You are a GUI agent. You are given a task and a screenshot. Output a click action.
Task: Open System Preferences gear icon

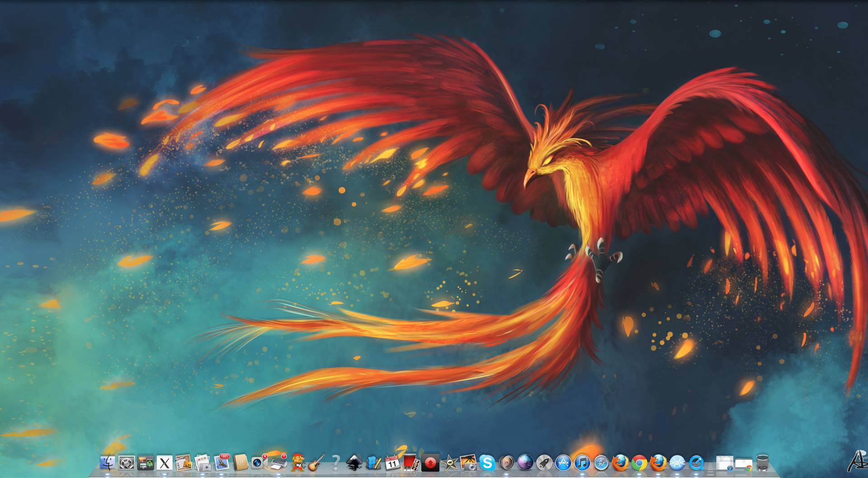126,463
